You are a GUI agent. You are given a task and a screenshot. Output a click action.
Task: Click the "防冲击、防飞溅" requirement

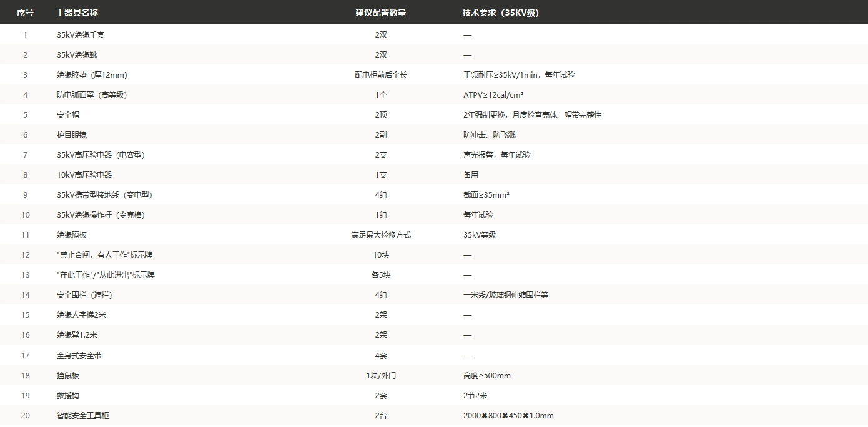coord(490,135)
